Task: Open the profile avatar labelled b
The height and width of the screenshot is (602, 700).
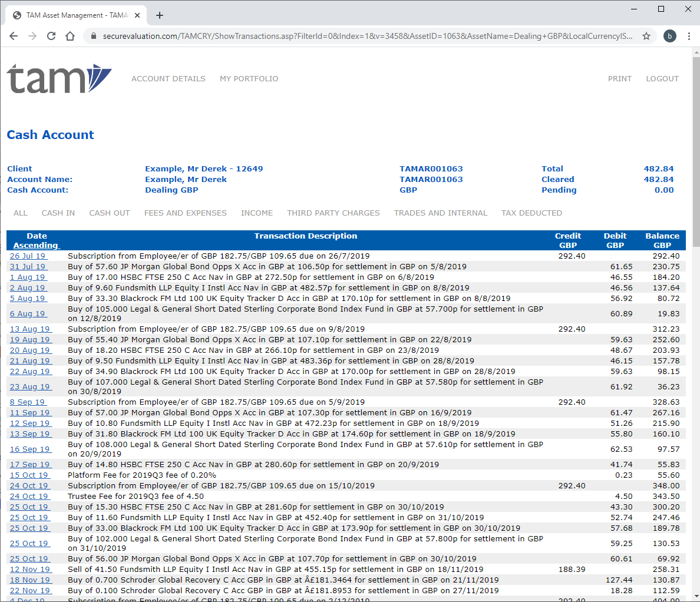Action: tap(669, 36)
